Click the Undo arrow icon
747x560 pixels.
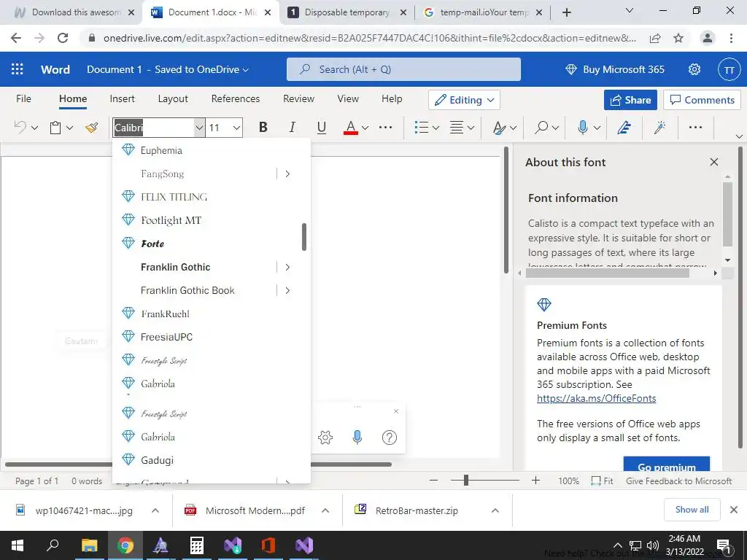click(20, 127)
